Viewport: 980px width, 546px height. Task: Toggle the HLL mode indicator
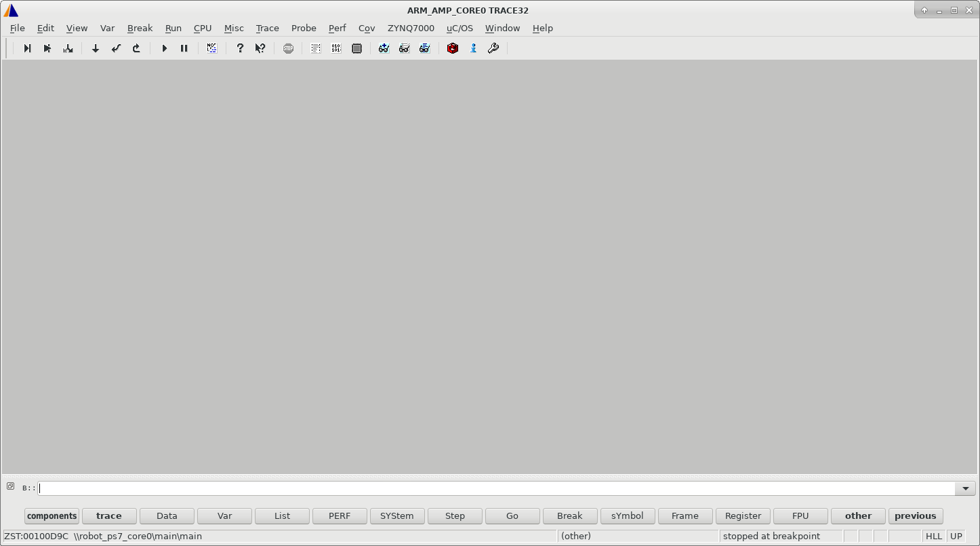pyautogui.click(x=934, y=536)
